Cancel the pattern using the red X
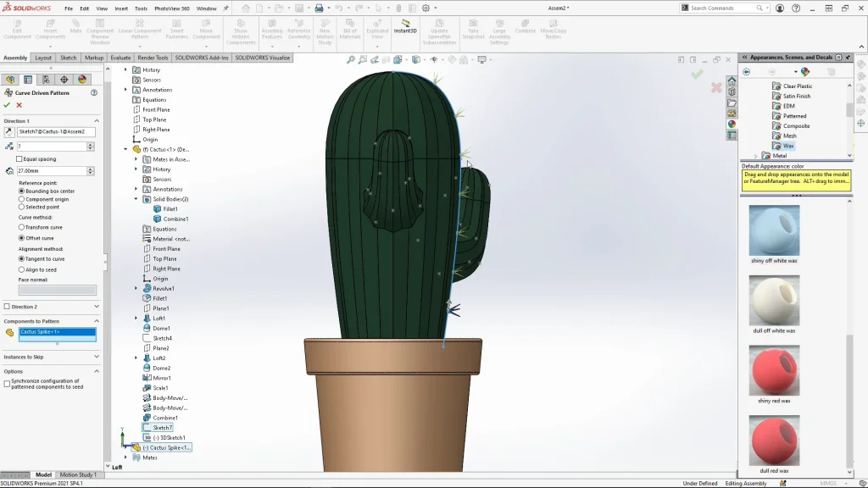Viewport: 868px width, 488px height. coord(19,105)
